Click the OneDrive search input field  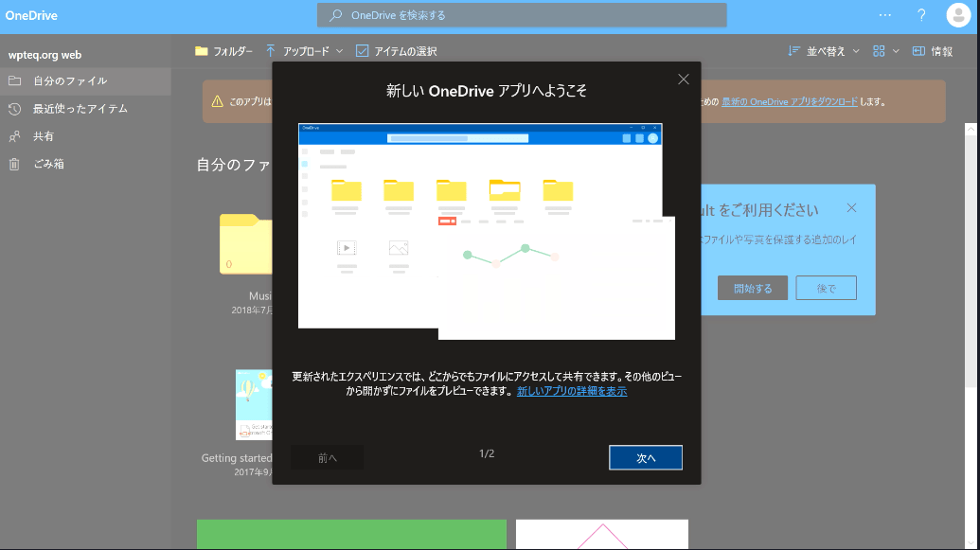pos(522,15)
